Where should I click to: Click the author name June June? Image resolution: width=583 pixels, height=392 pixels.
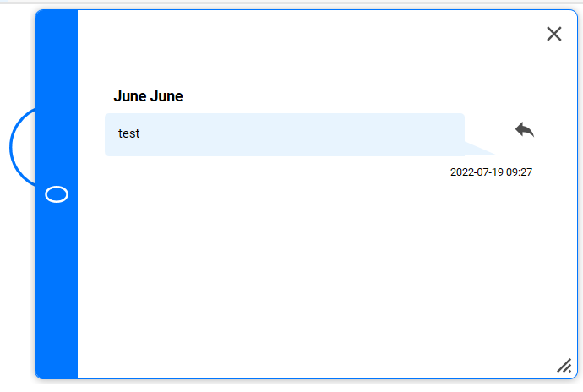click(x=148, y=96)
